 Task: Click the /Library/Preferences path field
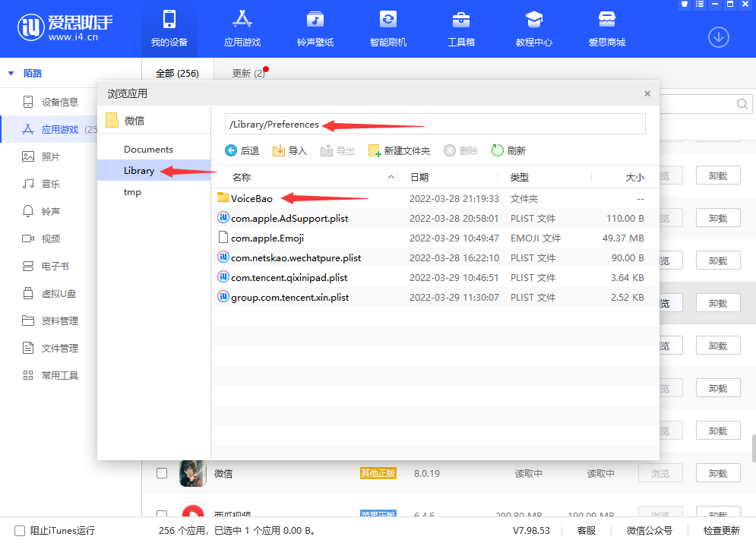click(x=435, y=125)
